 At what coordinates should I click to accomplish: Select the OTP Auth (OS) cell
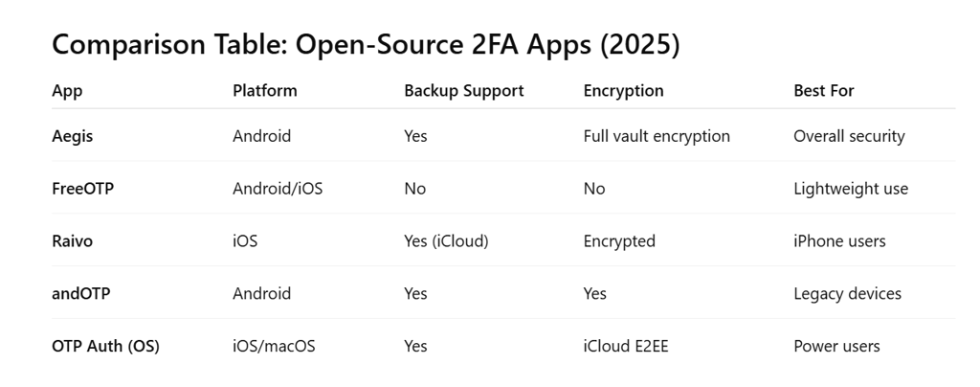pyautogui.click(x=105, y=346)
